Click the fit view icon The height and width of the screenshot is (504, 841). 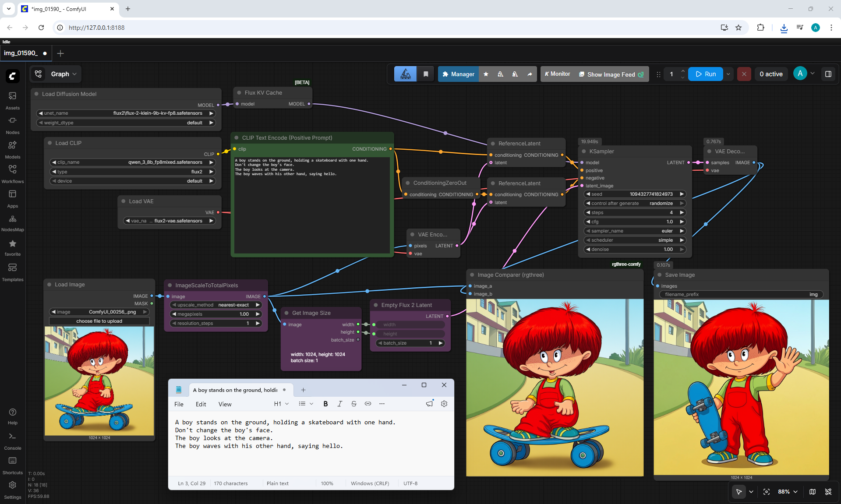pyautogui.click(x=767, y=492)
